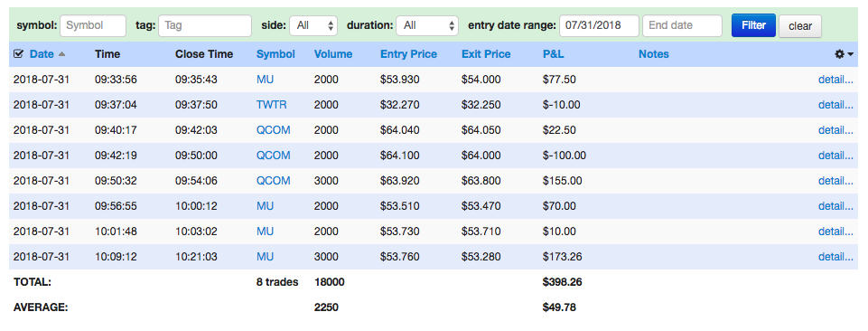The image size is (868, 331).
Task: Open MU symbol in the 10:01:48 trade
Action: point(265,232)
